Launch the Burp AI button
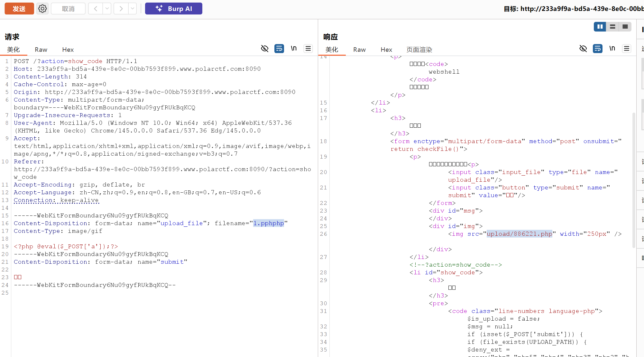Screen dimensions: 644x357 coord(174,9)
